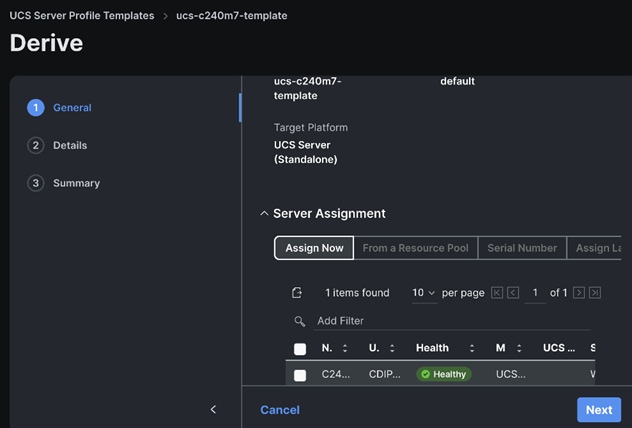632x428 pixels.
Task: Click the step 1 General circle icon
Action: coord(35,108)
